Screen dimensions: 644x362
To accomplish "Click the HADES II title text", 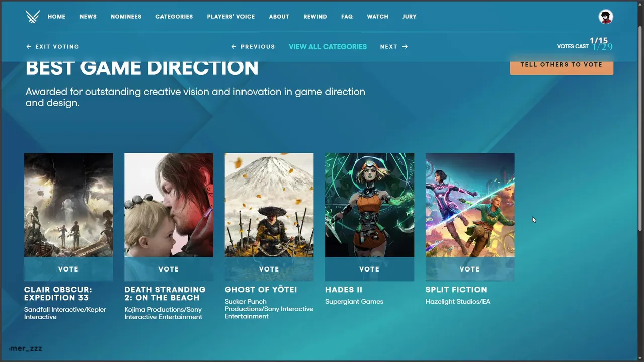I will (344, 290).
